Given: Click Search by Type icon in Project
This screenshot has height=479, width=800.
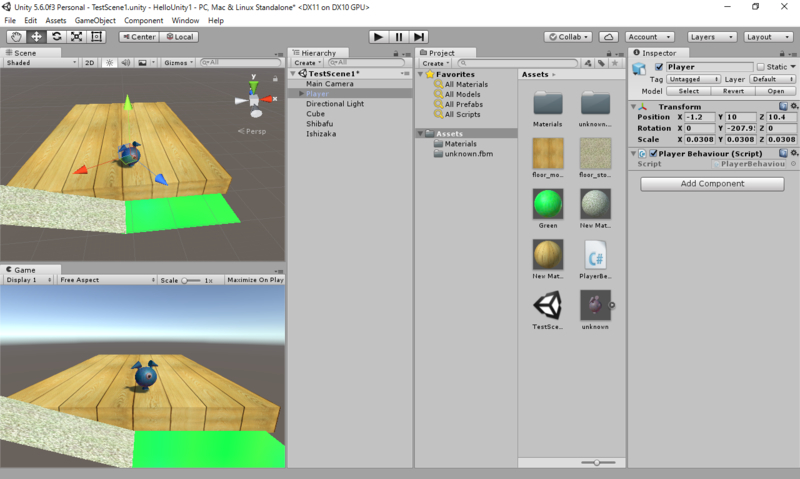Looking at the screenshot, I should [588, 63].
